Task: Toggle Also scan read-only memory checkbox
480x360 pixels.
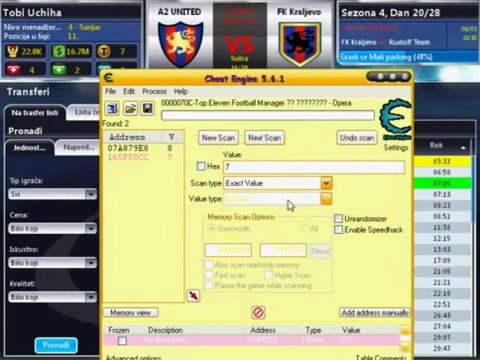Action: pyautogui.click(x=209, y=265)
